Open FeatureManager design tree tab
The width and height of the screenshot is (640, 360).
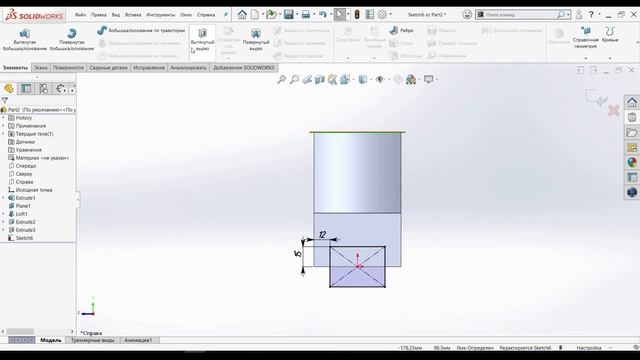9,89
